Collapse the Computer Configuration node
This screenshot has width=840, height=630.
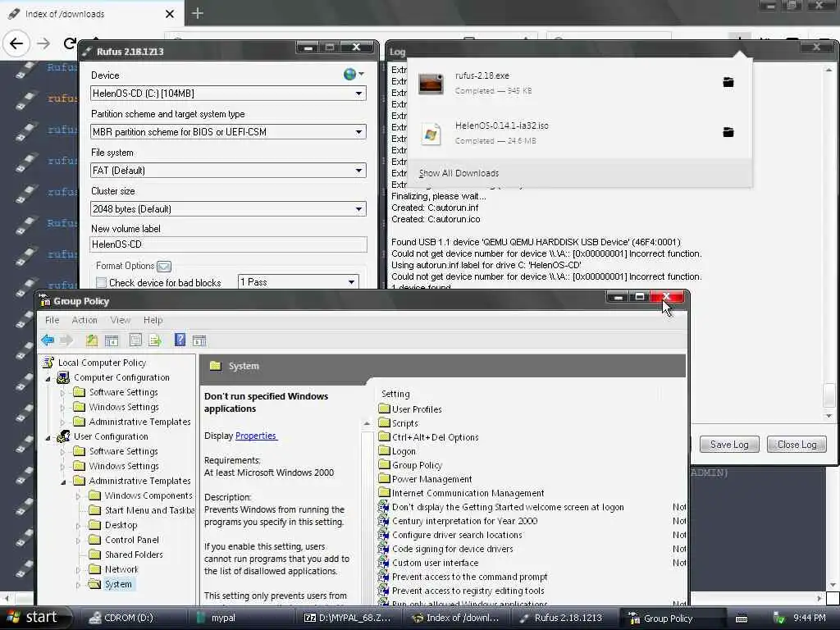48,379
